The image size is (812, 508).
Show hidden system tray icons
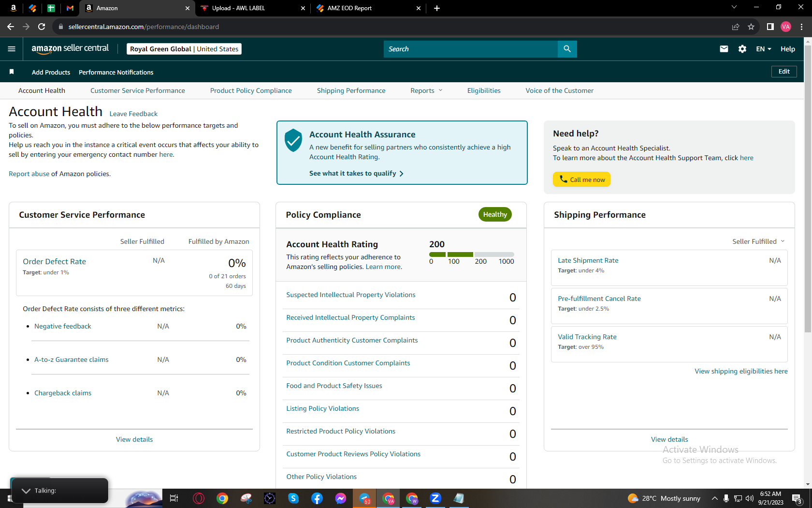(714, 498)
